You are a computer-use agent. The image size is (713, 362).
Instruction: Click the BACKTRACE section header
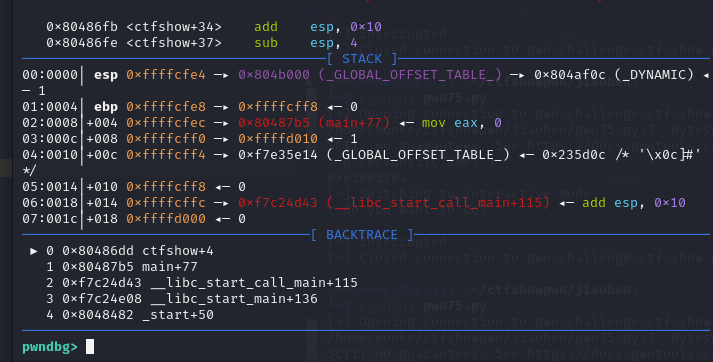click(362, 235)
